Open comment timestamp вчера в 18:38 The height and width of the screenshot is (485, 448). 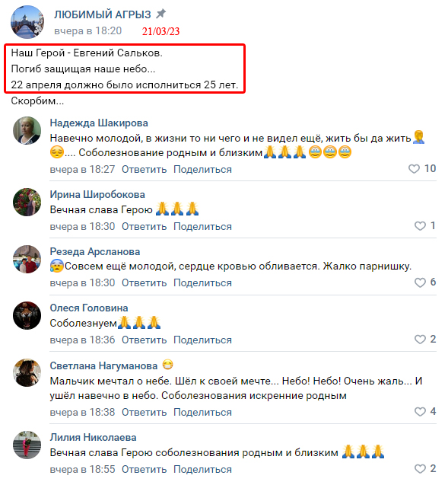coord(82,413)
